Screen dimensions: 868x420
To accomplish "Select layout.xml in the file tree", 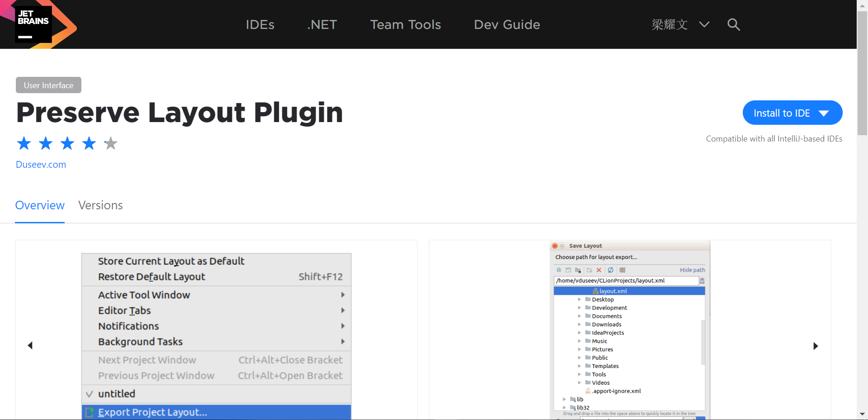I will [613, 291].
